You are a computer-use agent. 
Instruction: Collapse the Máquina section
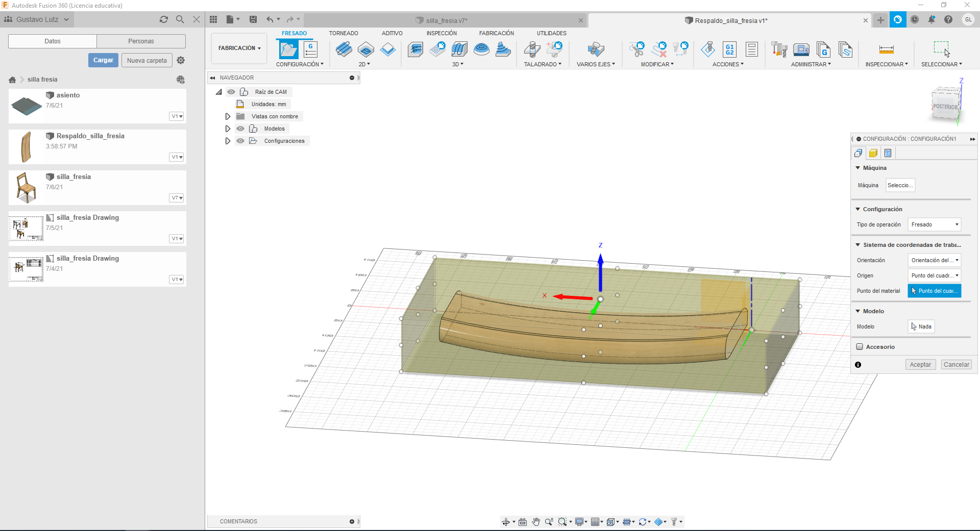858,168
